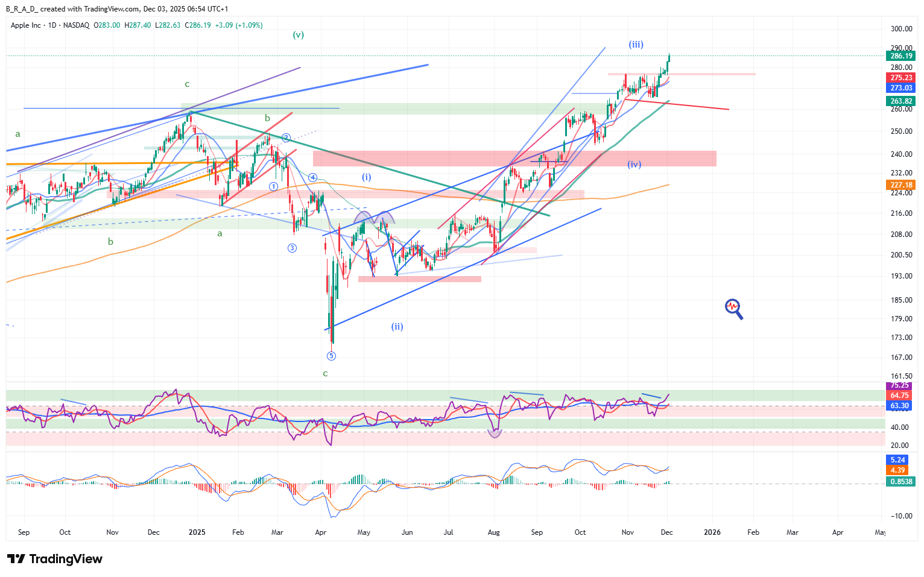This screenshot has width=924, height=577.
Task: Click the 2026 label on time axis
Action: (712, 532)
